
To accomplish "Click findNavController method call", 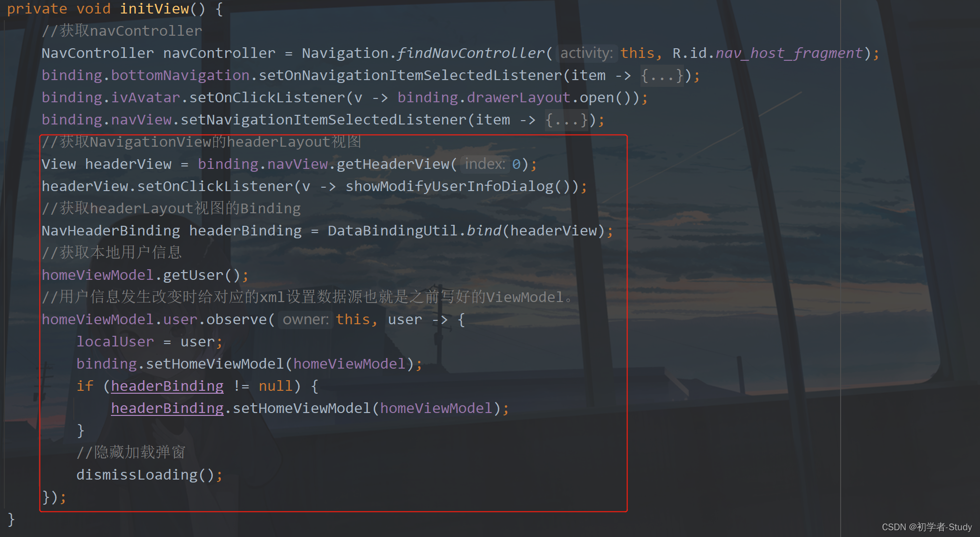I will click(x=471, y=53).
